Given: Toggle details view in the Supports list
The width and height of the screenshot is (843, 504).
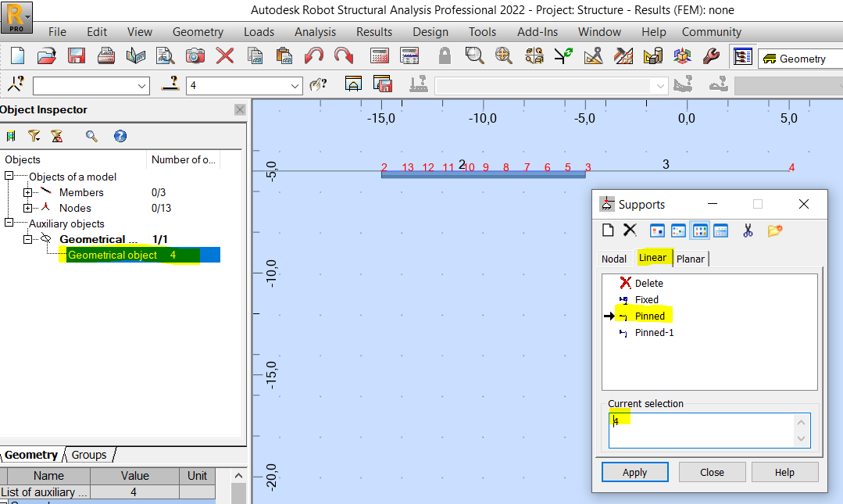Looking at the screenshot, I should [720, 231].
